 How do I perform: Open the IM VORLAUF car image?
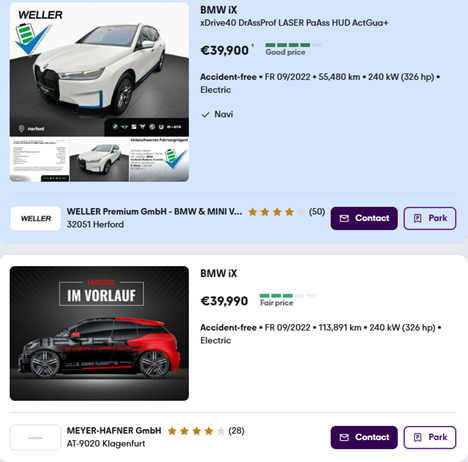[x=99, y=333]
